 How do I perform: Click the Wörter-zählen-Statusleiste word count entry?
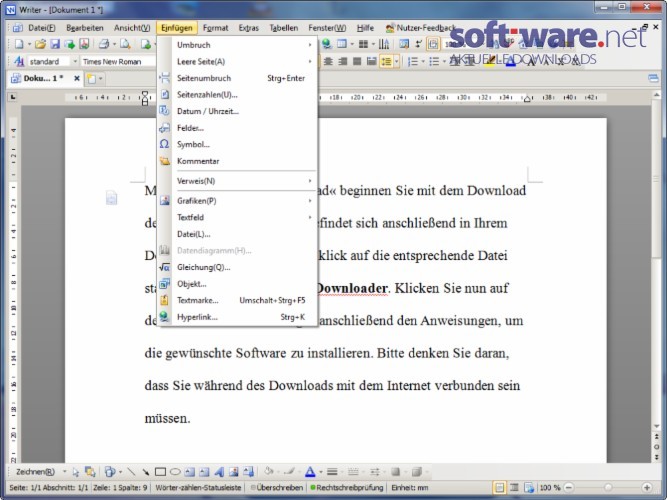pos(198,488)
